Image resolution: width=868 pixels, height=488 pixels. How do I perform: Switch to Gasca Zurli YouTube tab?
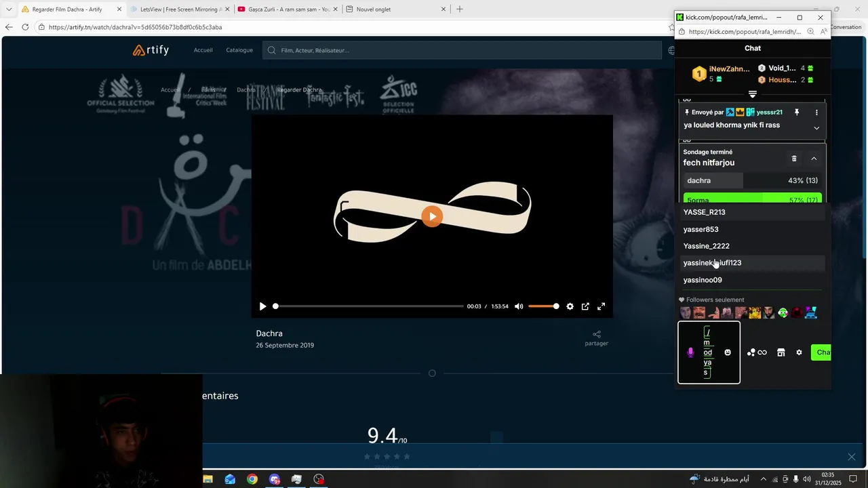pyautogui.click(x=288, y=9)
